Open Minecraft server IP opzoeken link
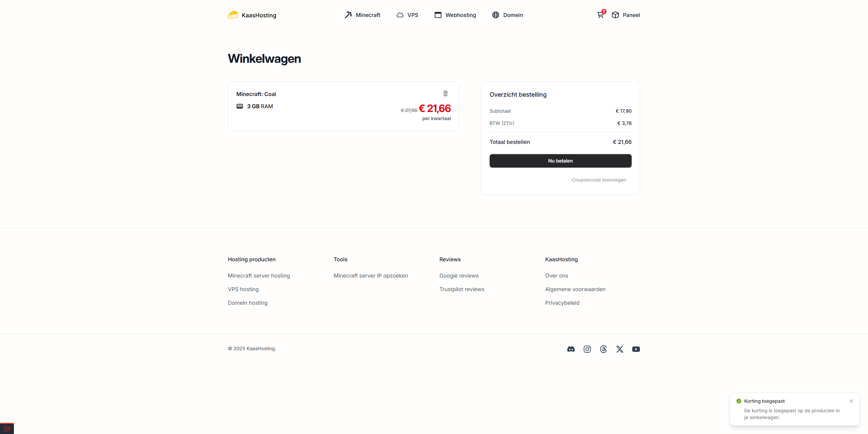The height and width of the screenshot is (434, 868). coord(371,276)
